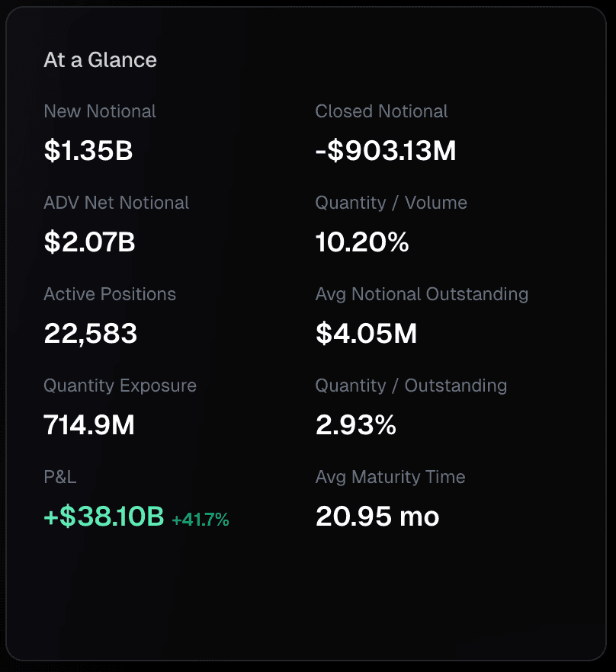Click the Quantity / Outstanding label
This screenshot has width=616, height=672.
point(411,386)
